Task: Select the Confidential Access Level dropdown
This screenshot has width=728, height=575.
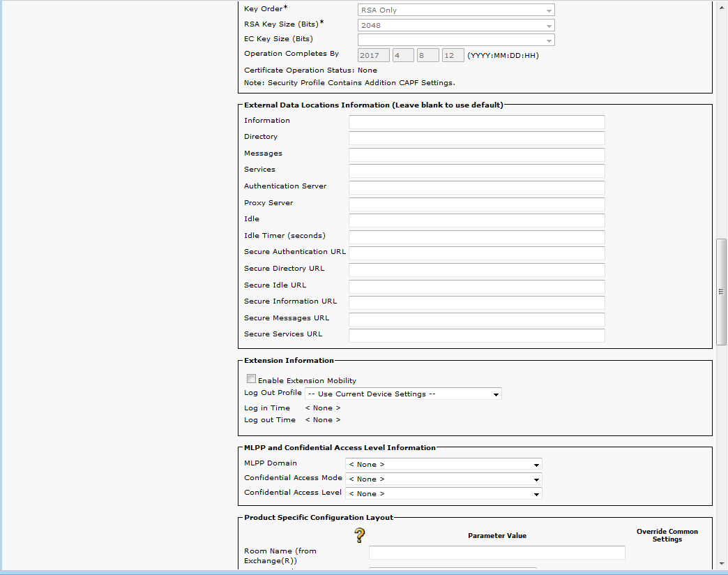Action: (443, 494)
